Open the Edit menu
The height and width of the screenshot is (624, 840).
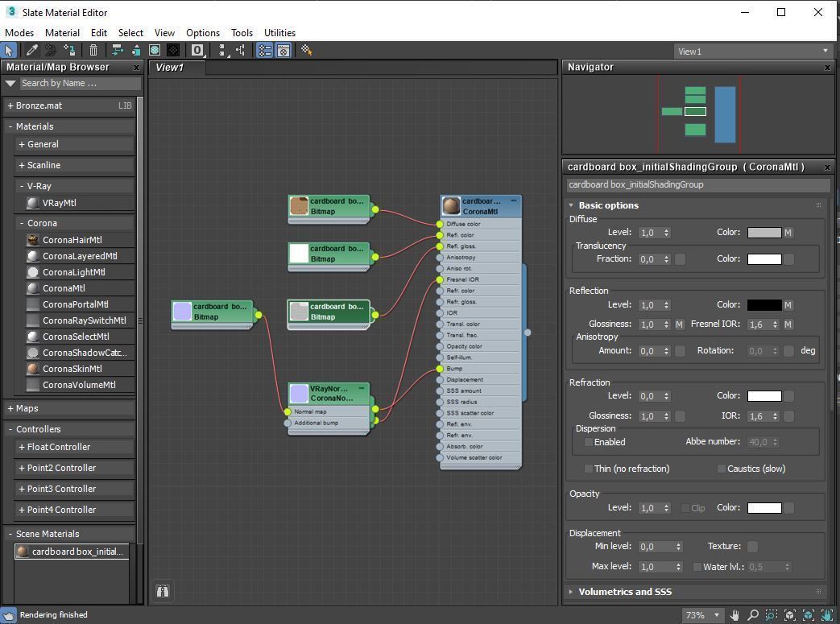[x=98, y=33]
